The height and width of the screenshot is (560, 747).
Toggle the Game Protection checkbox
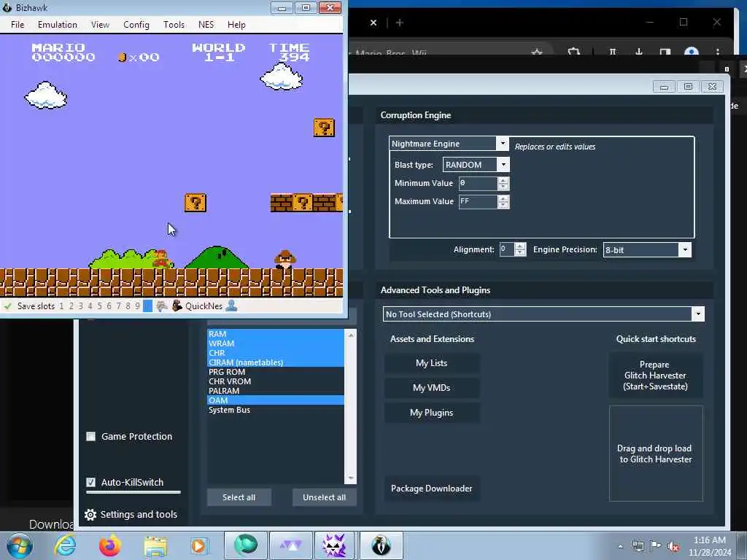pyautogui.click(x=90, y=436)
